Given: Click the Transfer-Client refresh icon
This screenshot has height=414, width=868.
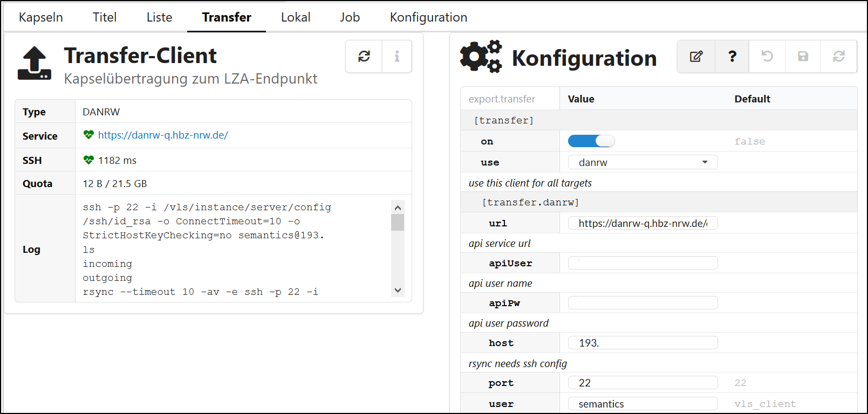Looking at the screenshot, I should 364,57.
